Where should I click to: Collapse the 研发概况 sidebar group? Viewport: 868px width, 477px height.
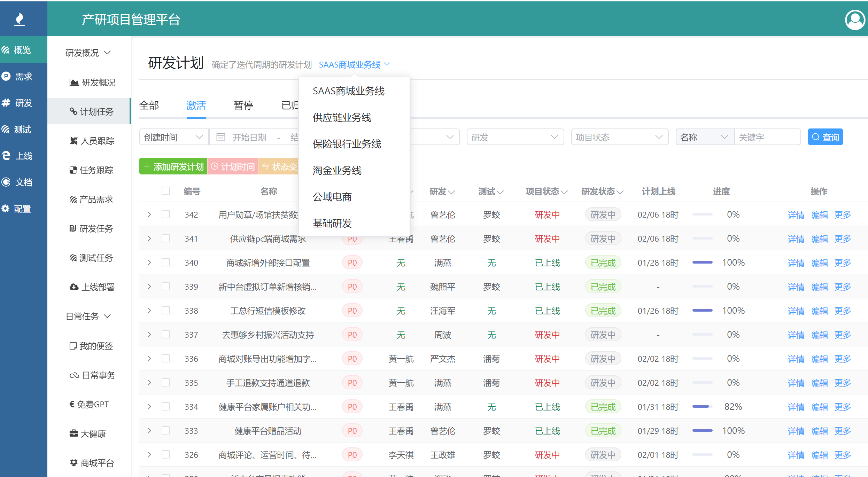[88, 53]
